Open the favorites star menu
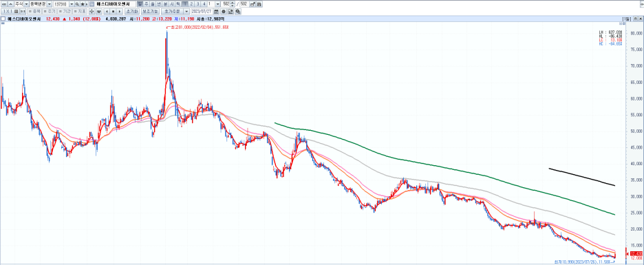Image resolution: width=644 pixels, height=265 pixels. pos(83,3)
